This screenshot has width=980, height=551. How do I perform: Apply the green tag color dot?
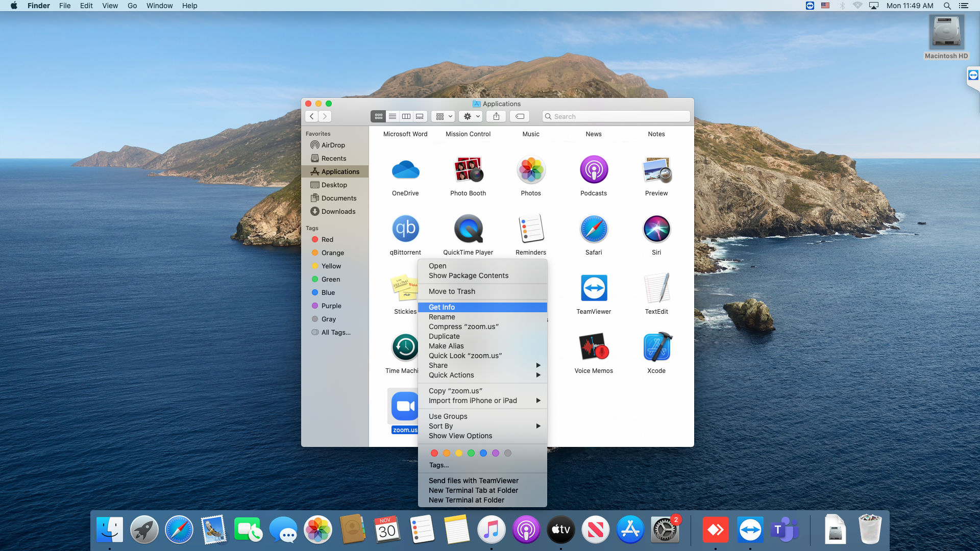pyautogui.click(x=471, y=453)
